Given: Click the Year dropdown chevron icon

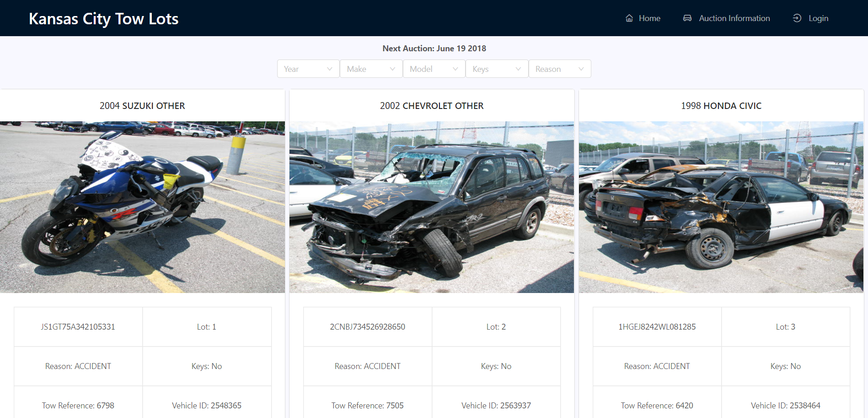Looking at the screenshot, I should pyautogui.click(x=329, y=69).
